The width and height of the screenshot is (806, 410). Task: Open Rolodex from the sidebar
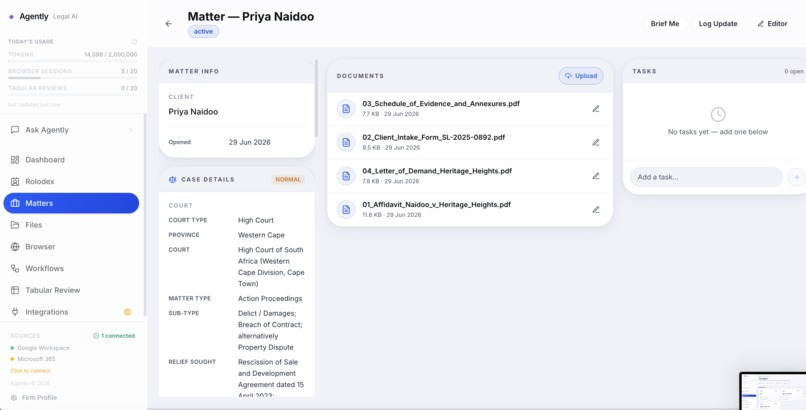71,181
